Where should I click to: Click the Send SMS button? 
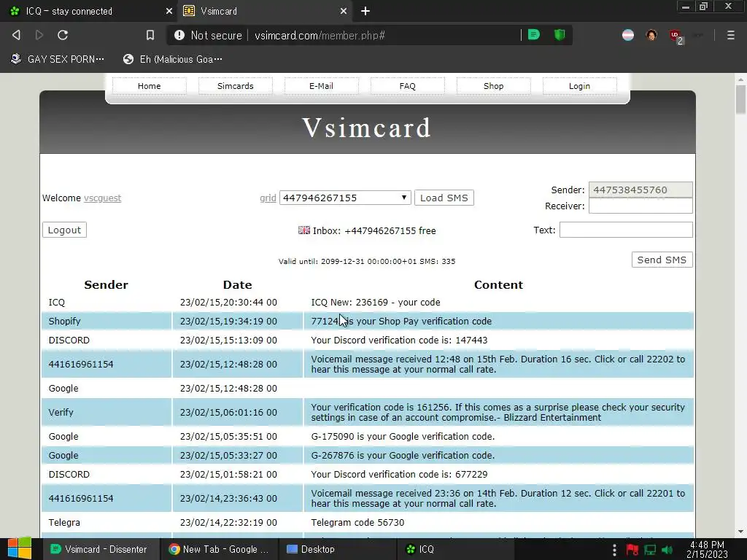click(662, 260)
